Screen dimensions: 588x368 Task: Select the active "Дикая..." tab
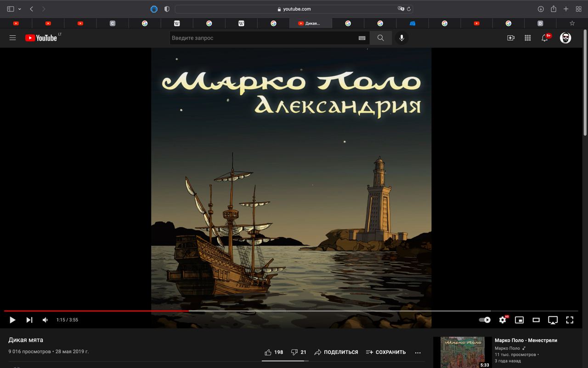(x=311, y=23)
